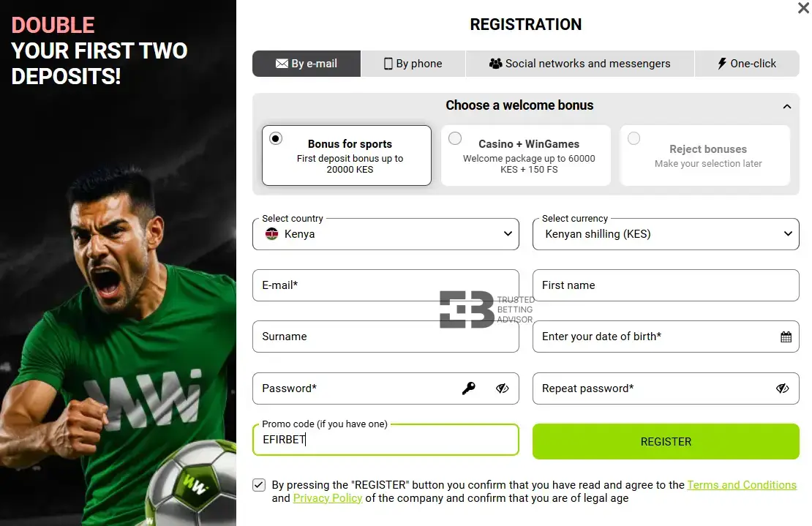
Task: Click the calendar icon in date of birth
Action: click(786, 337)
